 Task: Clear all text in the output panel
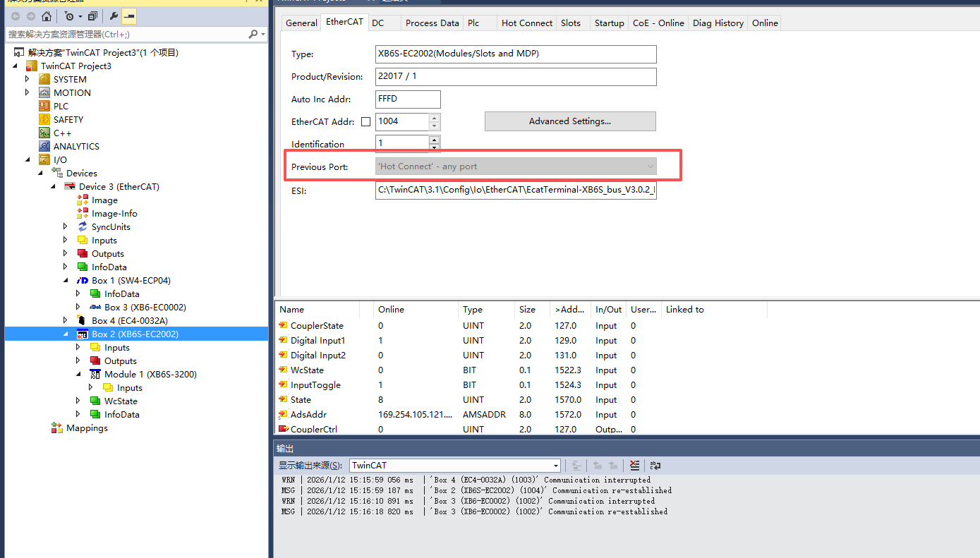634,466
